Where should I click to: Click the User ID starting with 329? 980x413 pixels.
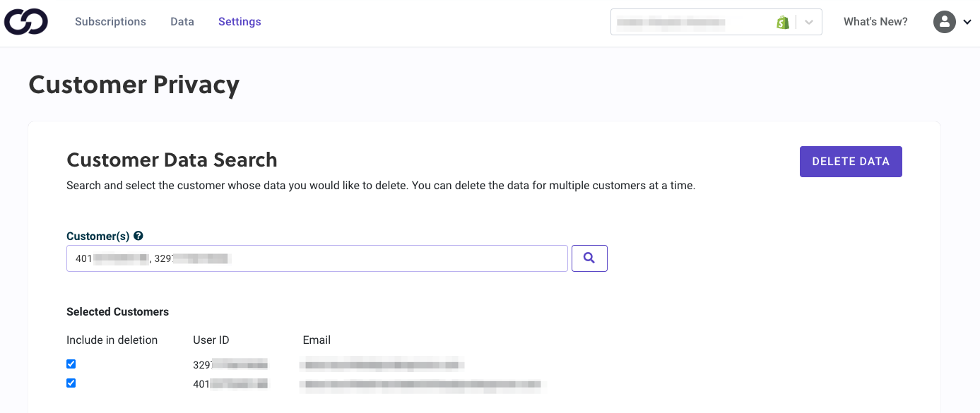(x=230, y=365)
